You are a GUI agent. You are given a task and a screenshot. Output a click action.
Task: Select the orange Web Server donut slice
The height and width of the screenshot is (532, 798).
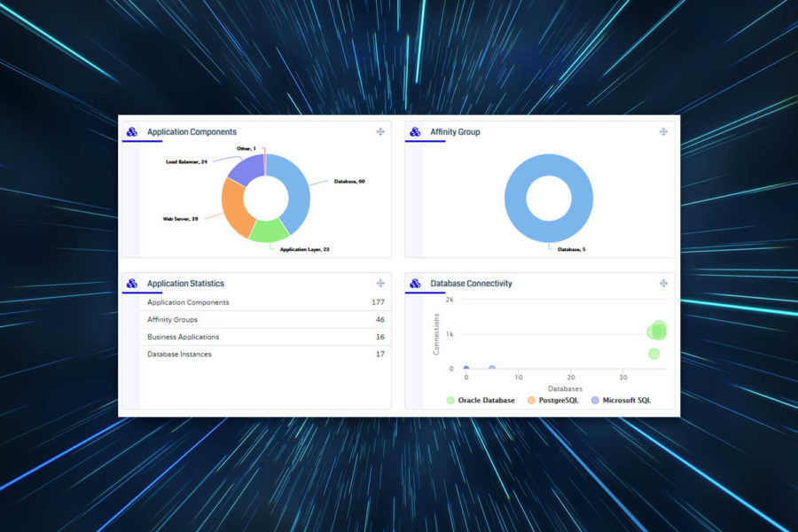pyautogui.click(x=235, y=208)
